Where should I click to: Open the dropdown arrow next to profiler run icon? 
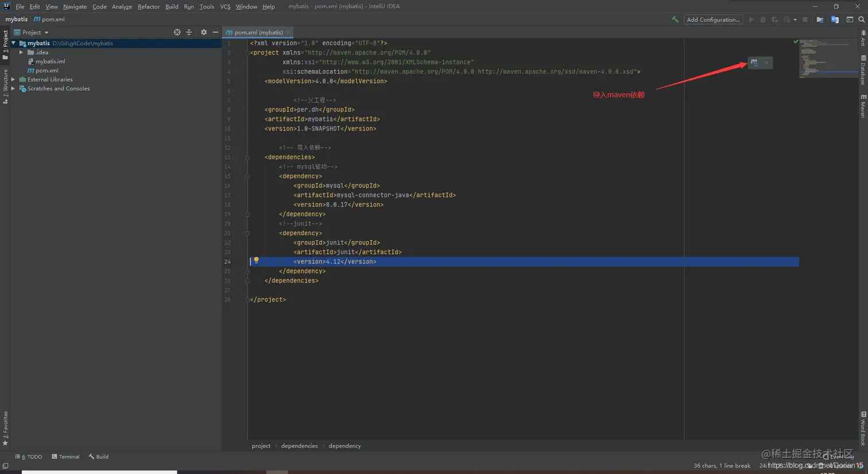tap(795, 20)
